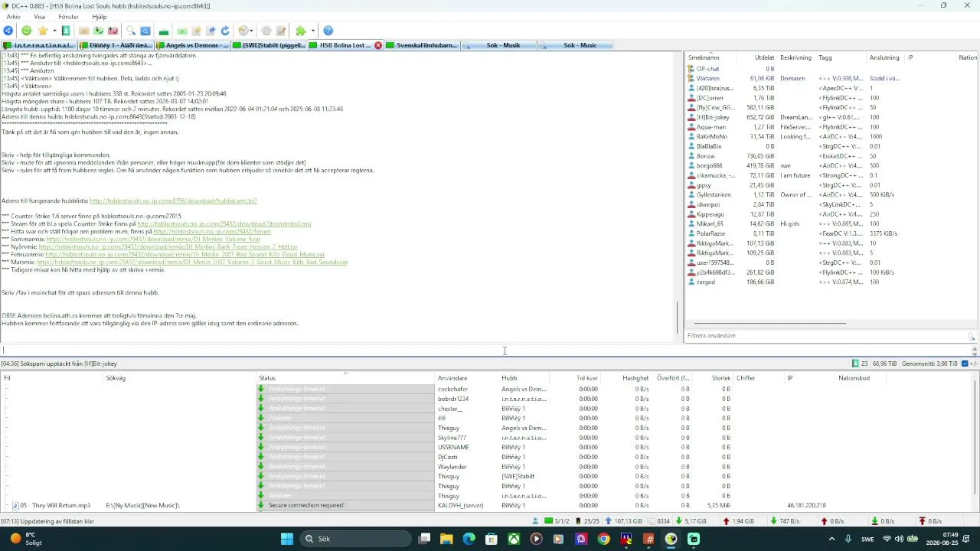Switch to the SvenskaFilmhubarn tab
980x551 pixels.
click(423, 45)
